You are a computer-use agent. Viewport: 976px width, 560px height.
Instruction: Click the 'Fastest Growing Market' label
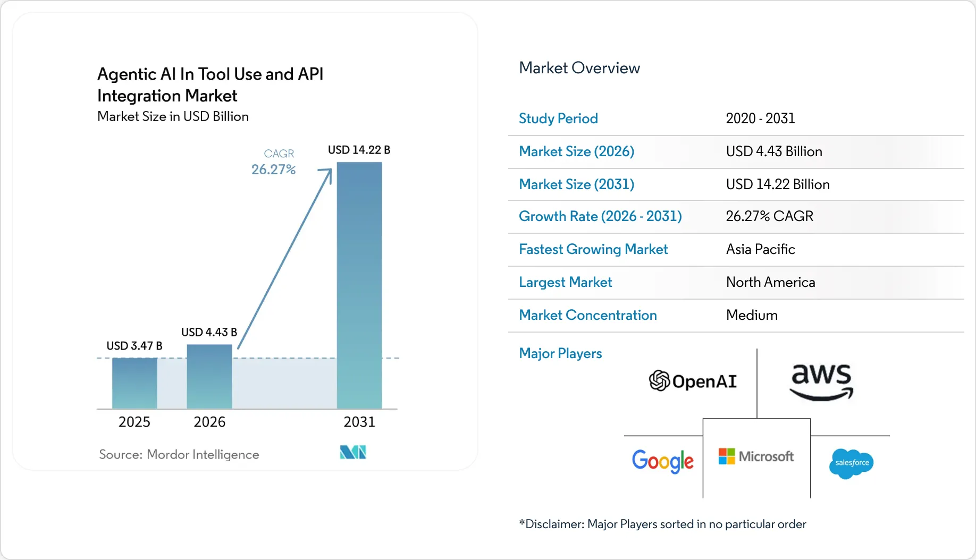pos(593,249)
